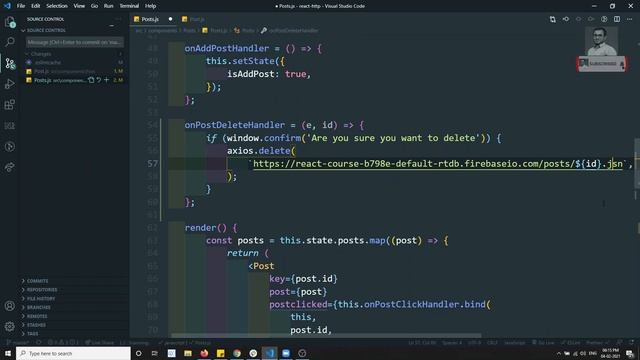Open the Selection menu
The image size is (640, 360).
click(x=57, y=6)
